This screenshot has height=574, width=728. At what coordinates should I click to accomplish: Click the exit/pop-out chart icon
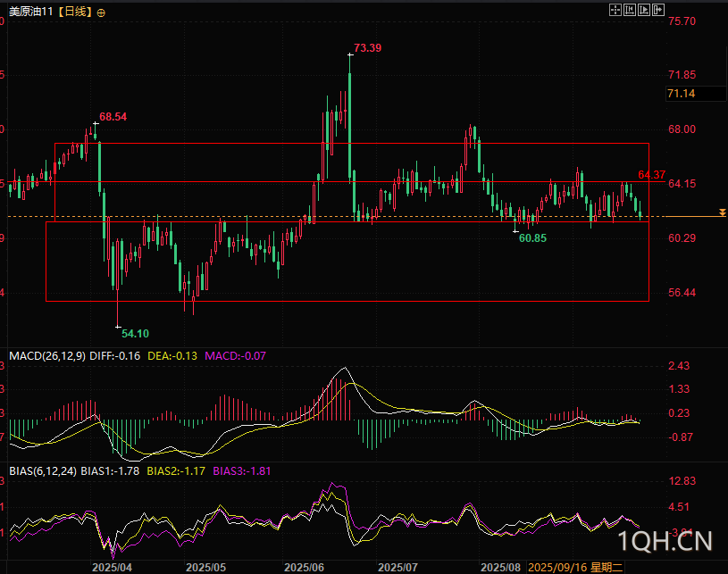pyautogui.click(x=658, y=11)
